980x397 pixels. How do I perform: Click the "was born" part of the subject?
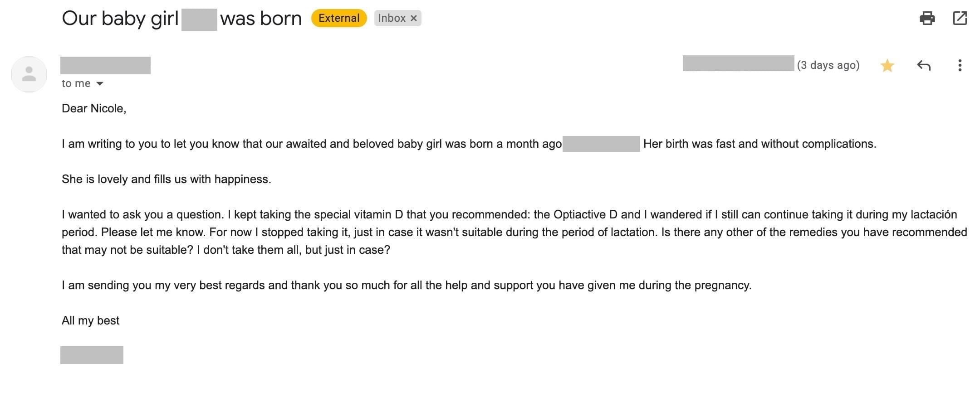(261, 19)
